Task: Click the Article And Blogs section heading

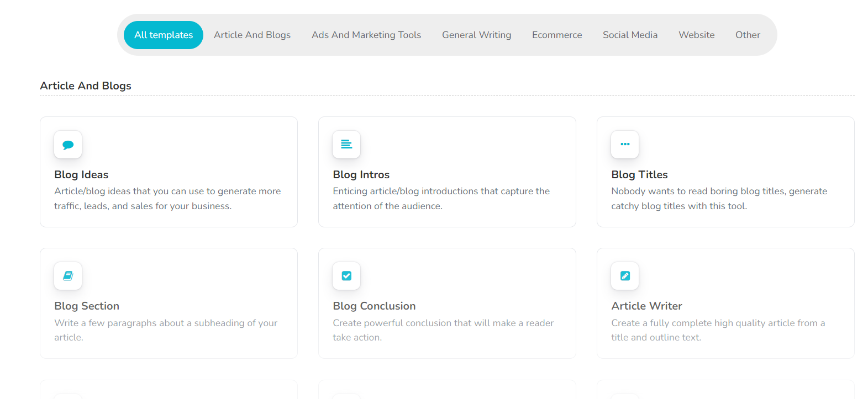Action: 86,86
